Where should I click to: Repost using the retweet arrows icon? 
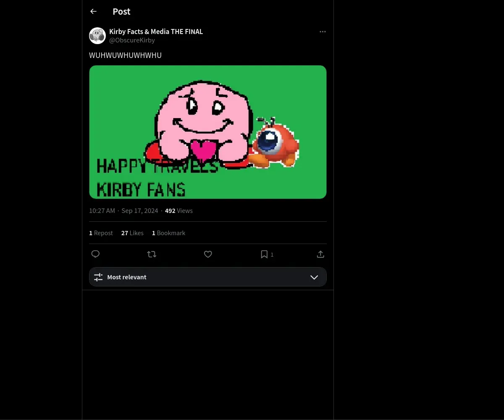pos(152,254)
